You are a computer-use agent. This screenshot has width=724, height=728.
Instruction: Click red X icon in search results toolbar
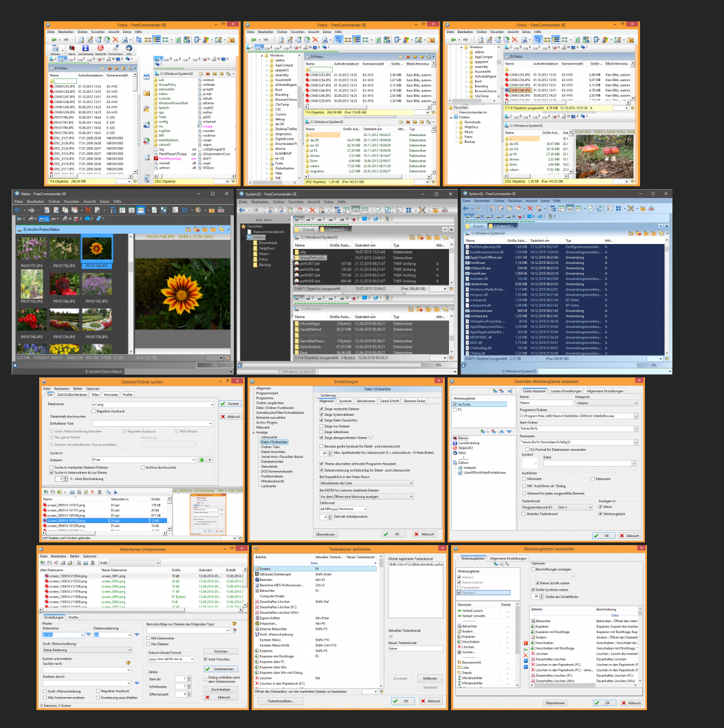pos(92,492)
